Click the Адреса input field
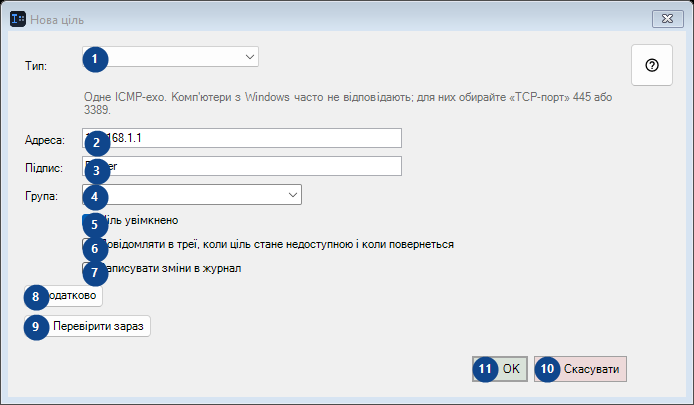 (242, 138)
